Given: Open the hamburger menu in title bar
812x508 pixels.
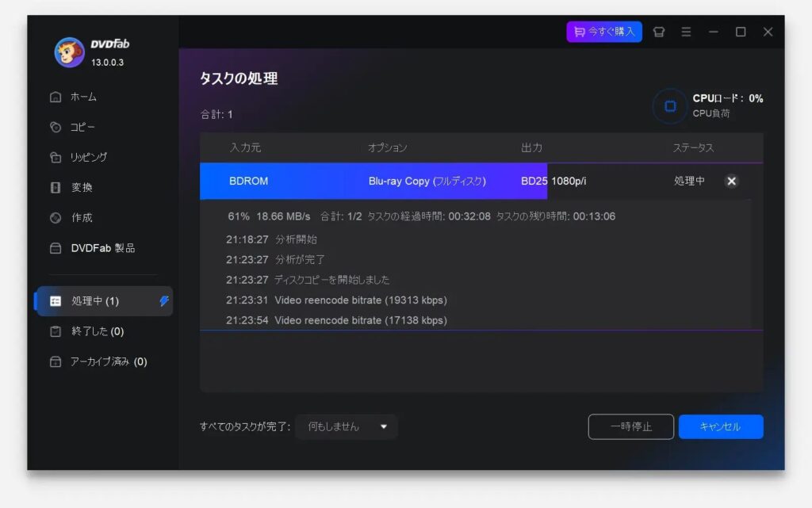Looking at the screenshot, I should click(x=686, y=32).
